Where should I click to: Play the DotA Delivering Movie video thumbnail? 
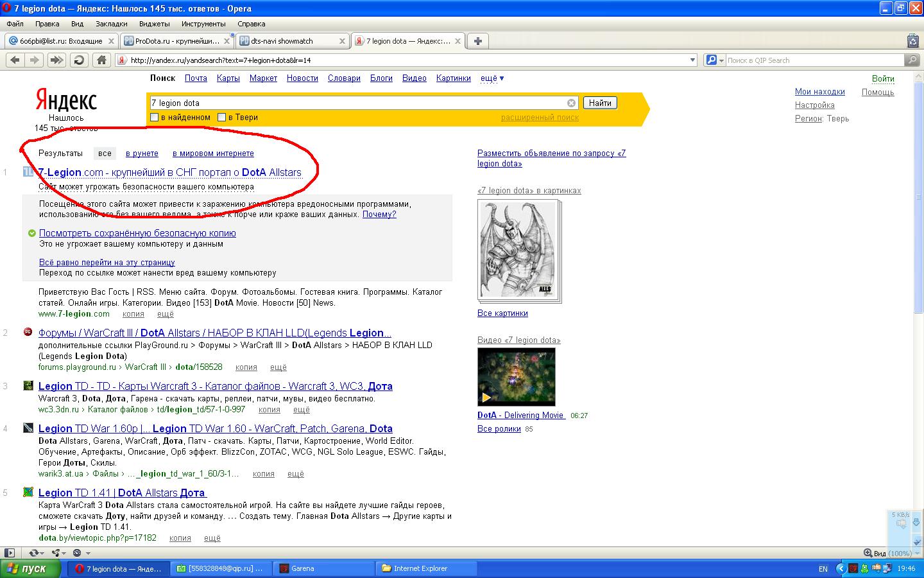517,377
